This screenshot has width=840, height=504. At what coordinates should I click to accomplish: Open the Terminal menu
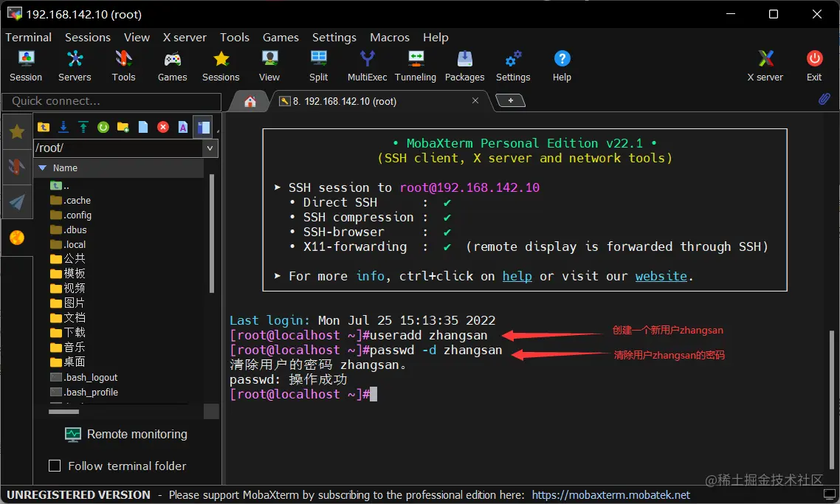click(28, 37)
